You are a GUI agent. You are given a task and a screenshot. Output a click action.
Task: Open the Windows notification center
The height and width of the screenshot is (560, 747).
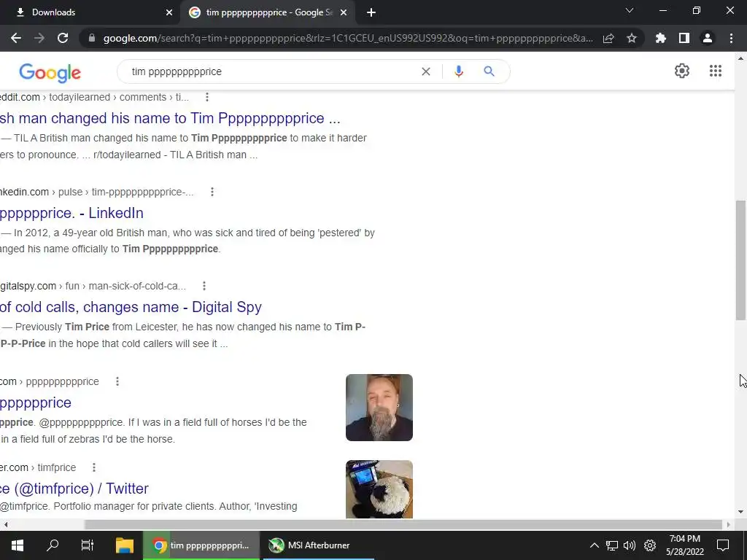point(723,545)
